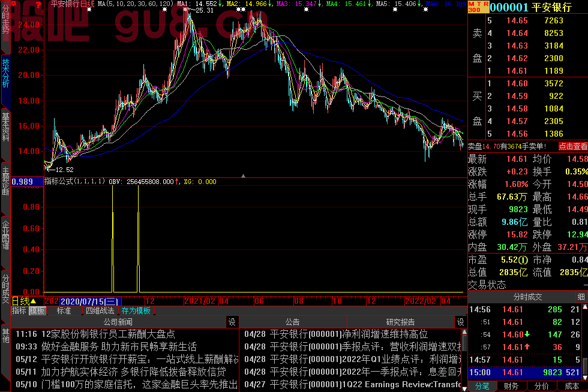Select the 指标 tab

point(19,310)
